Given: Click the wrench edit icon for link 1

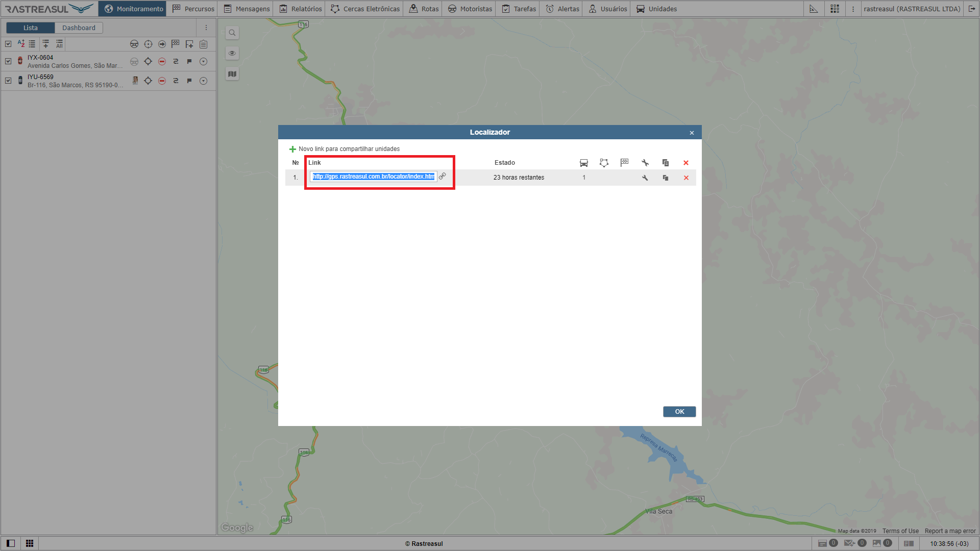Looking at the screenshot, I should click(645, 178).
